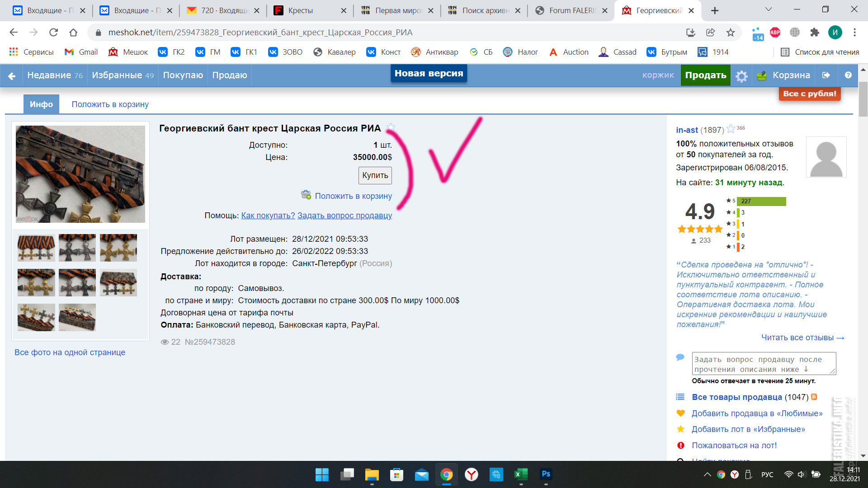
Task: Open the help question mark icon
Action: tap(848, 75)
